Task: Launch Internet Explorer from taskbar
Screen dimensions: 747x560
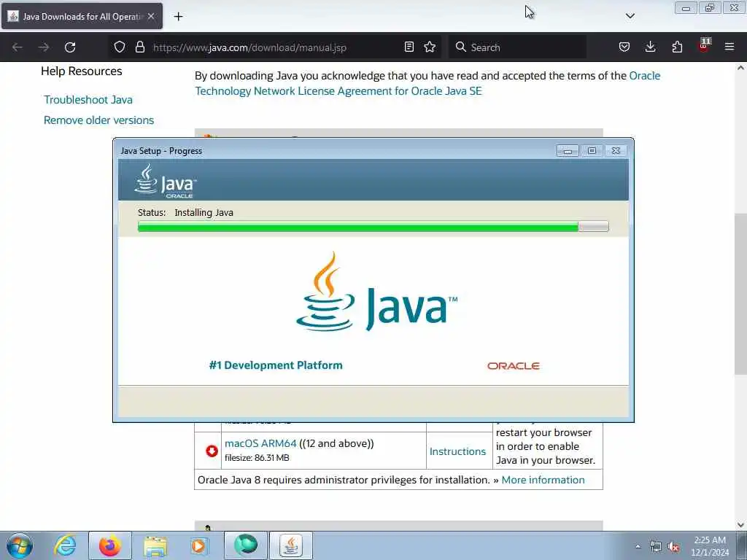Action: 65,545
